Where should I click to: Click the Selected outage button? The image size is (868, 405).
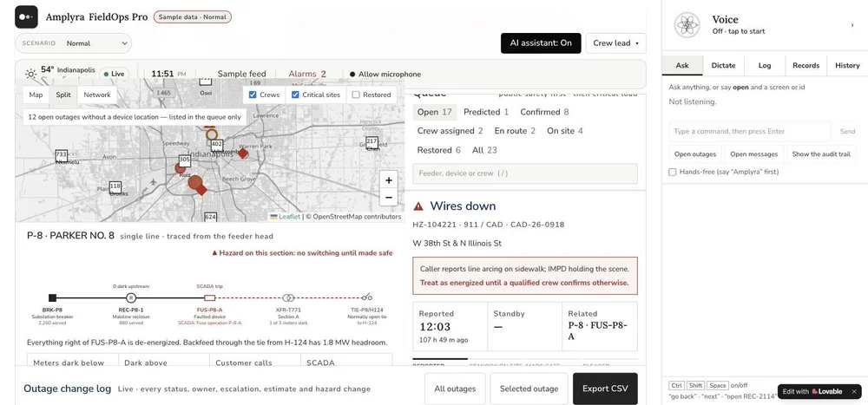tap(529, 389)
